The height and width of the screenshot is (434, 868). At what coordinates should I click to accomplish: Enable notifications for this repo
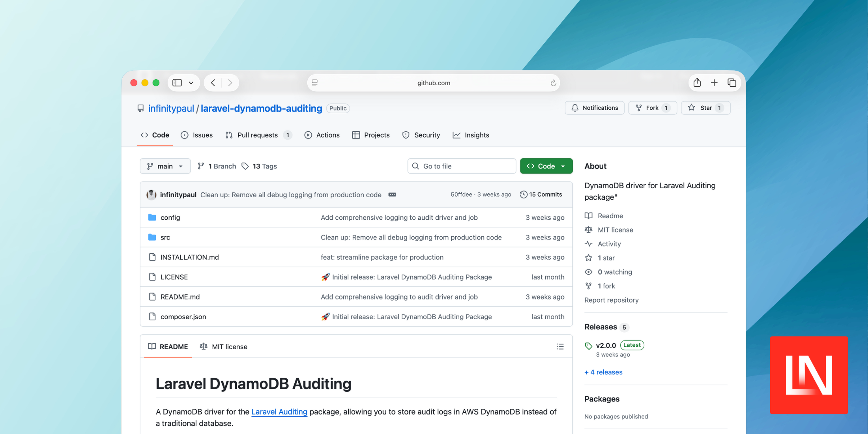tap(595, 108)
